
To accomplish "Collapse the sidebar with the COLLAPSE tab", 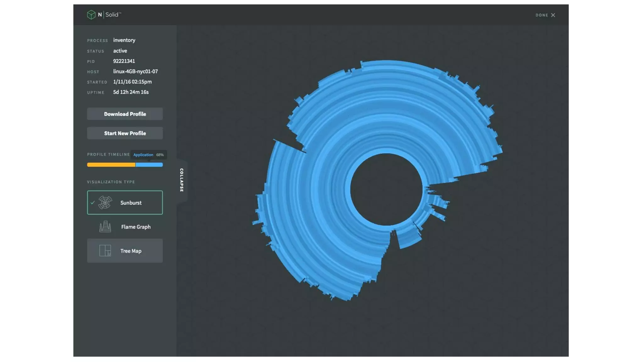I will pyautogui.click(x=182, y=180).
